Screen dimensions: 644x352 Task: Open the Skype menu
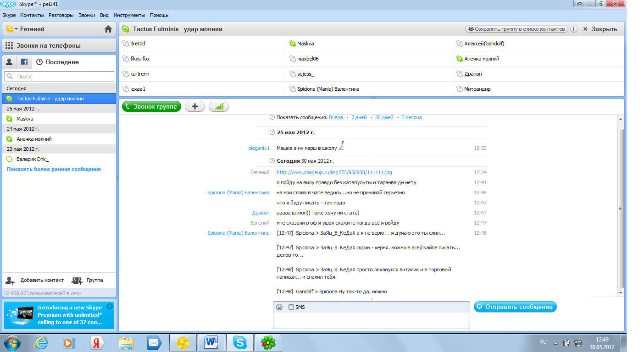[x=9, y=15]
